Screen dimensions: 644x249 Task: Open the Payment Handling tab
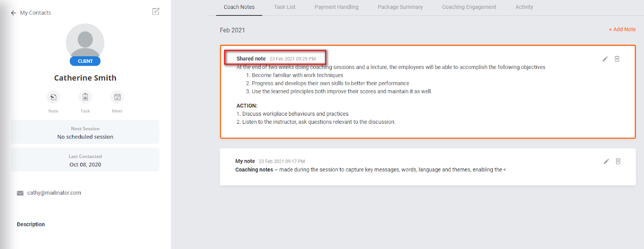tap(336, 7)
